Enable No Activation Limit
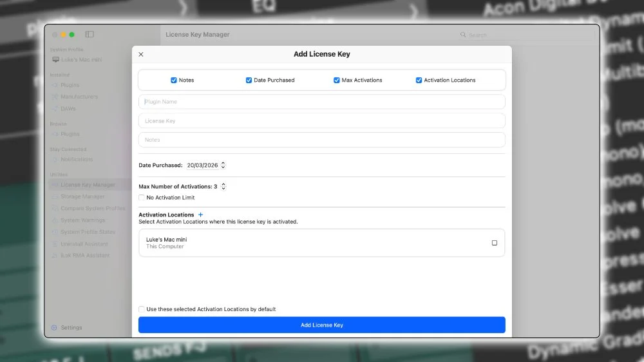Image resolution: width=644 pixels, height=362 pixels. pyautogui.click(x=141, y=198)
